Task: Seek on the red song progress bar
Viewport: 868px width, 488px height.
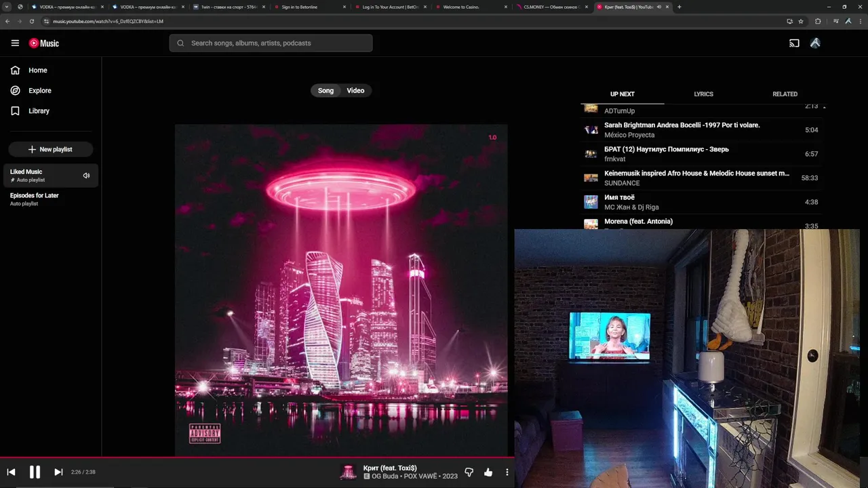Action: click(257, 457)
